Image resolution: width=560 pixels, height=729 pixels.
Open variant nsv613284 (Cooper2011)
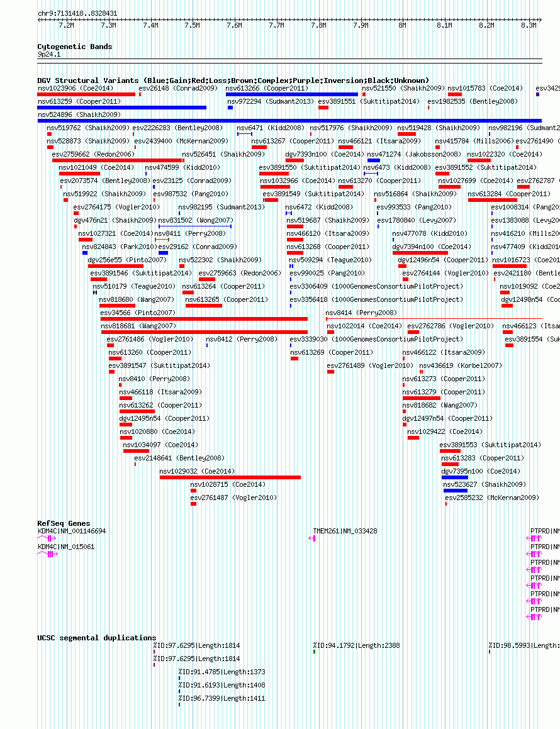(509, 193)
